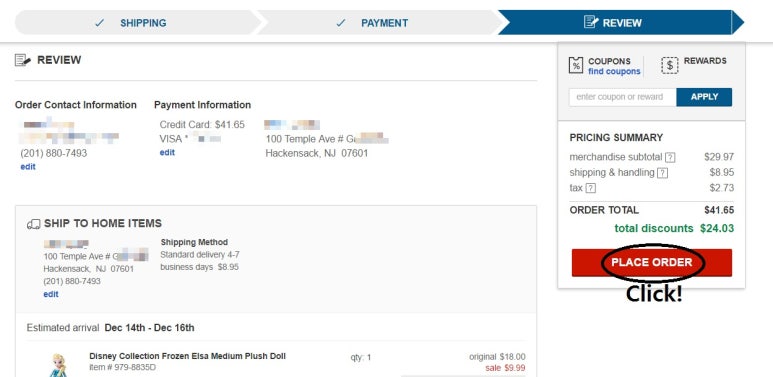Edit the ship to home address

point(51,294)
